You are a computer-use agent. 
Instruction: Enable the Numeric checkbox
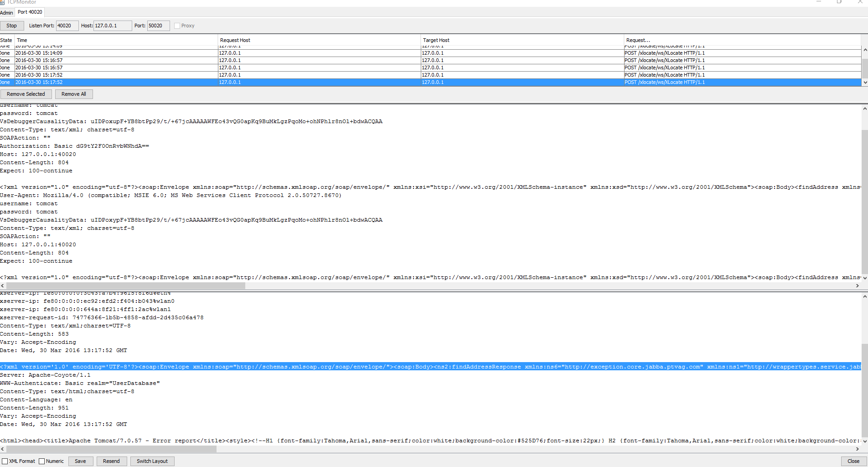pyautogui.click(x=42, y=461)
